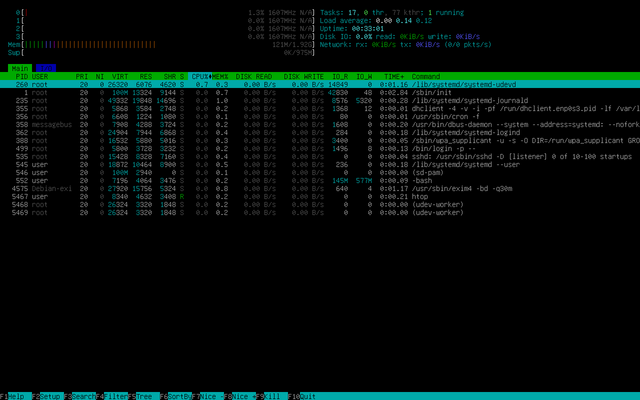Viewport: 640px width, 400px height.
Task: Click F10 Quit in the bottom bar
Action: coord(302,396)
